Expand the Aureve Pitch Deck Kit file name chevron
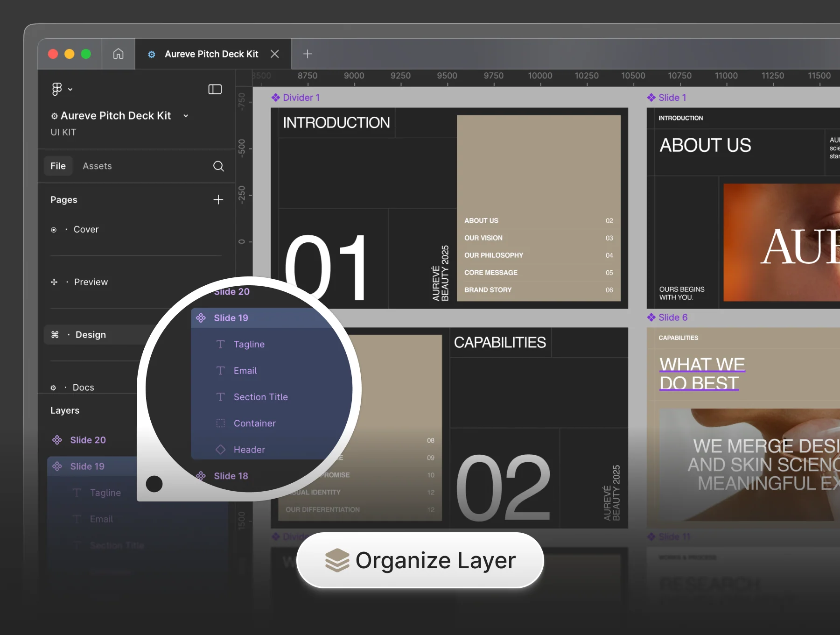The width and height of the screenshot is (840, 635). click(x=186, y=116)
